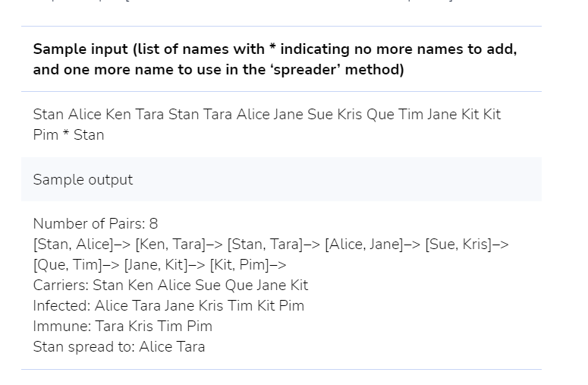Click the 'Carriers:' label
Image resolution: width=588 pixels, height=385 pixels.
click(61, 286)
